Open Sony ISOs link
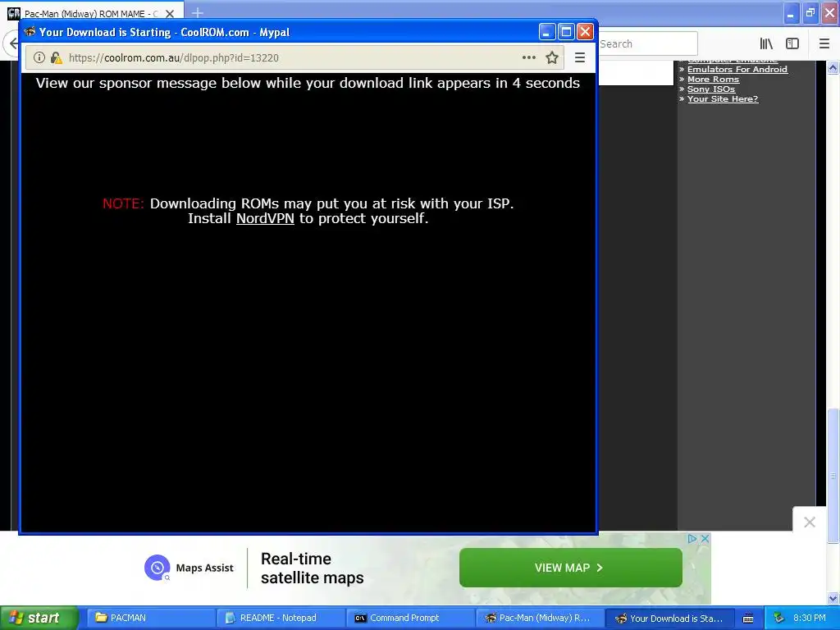Image resolution: width=840 pixels, height=630 pixels. 711,89
